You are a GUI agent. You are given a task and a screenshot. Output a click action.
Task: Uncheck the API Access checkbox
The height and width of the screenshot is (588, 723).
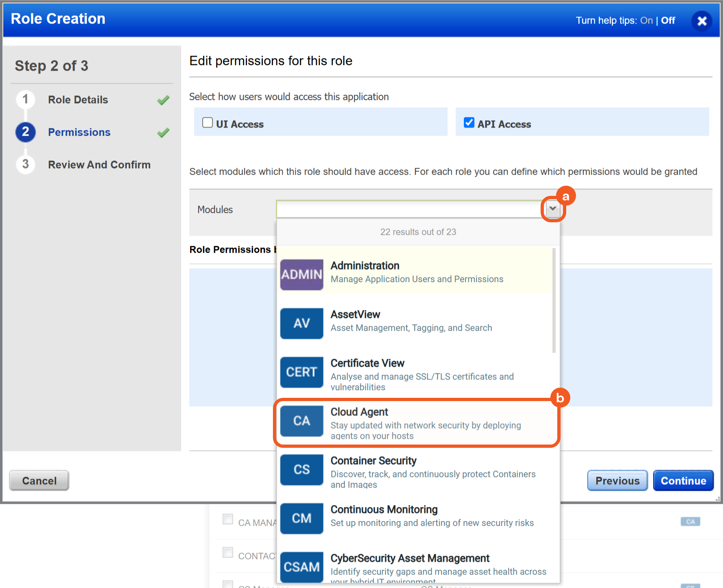pyautogui.click(x=469, y=123)
